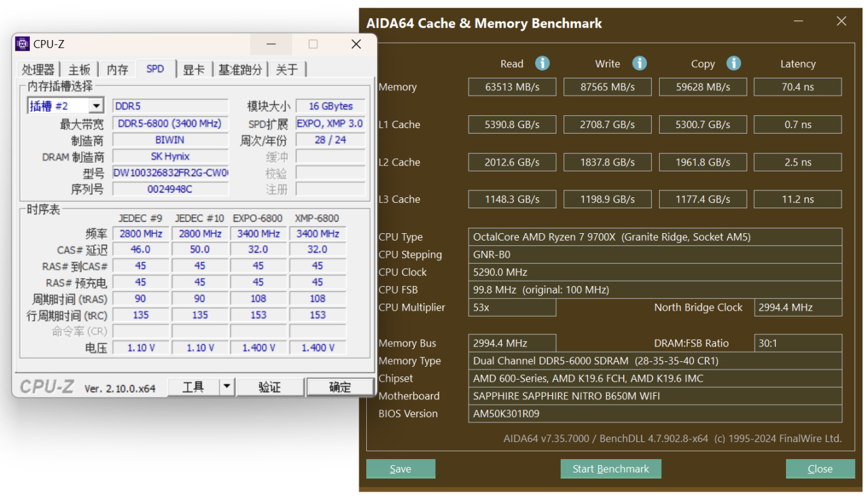Close the CPU-Z window
This screenshot has height=501, width=868.
click(x=356, y=44)
